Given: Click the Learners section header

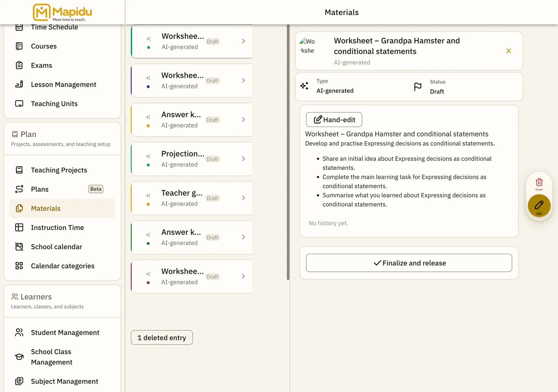Looking at the screenshot, I should [62, 301].
